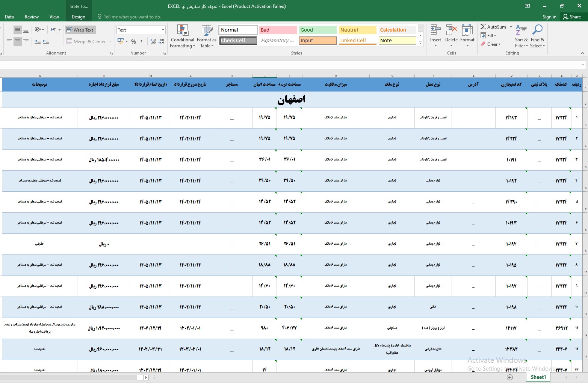Expand the cell styles gallery
The height and width of the screenshot is (383, 588).
[x=420, y=44]
